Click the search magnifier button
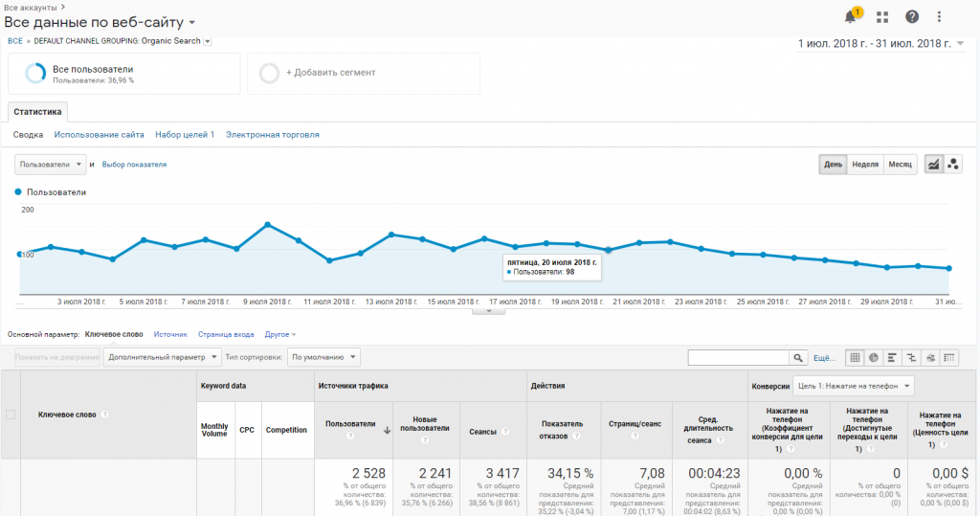Image resolution: width=980 pixels, height=516 pixels. [x=797, y=358]
